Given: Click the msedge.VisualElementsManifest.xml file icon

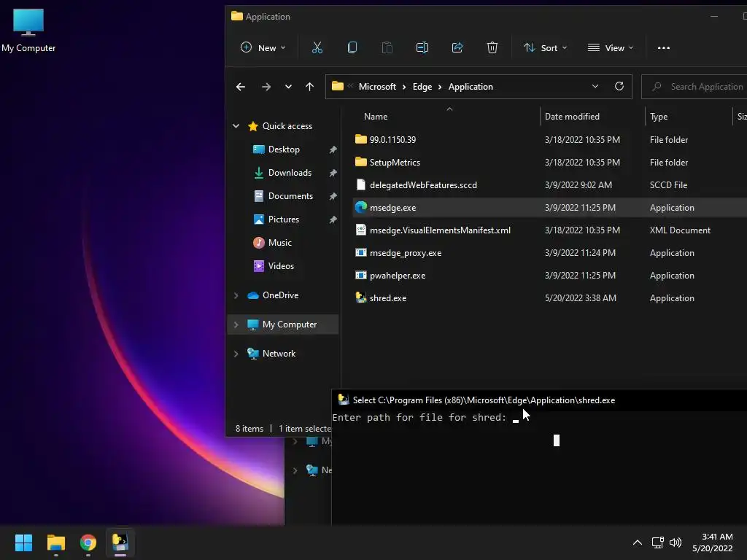Looking at the screenshot, I should click(x=360, y=230).
